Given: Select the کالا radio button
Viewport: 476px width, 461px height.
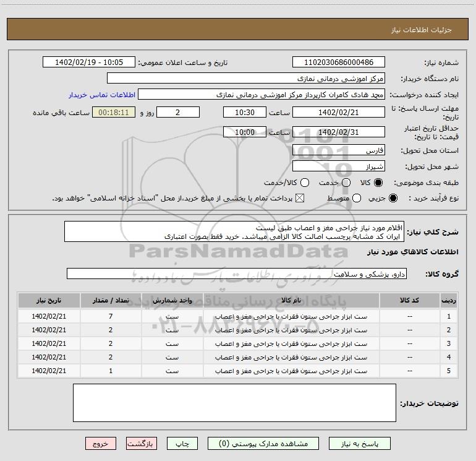Looking at the screenshot, I should click(x=378, y=183).
